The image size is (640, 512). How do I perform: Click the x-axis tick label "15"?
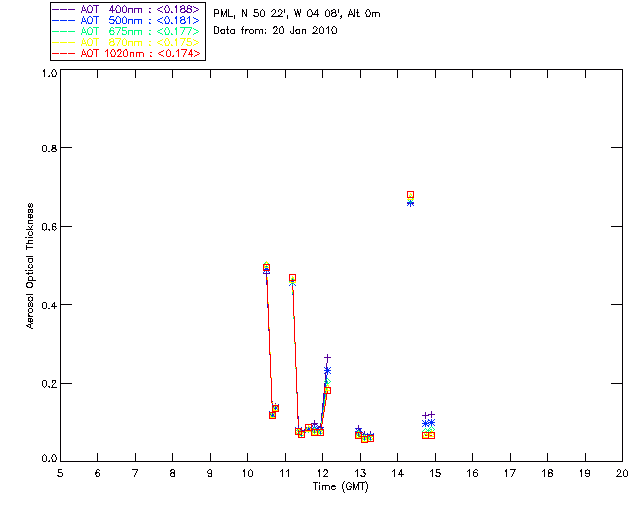click(x=435, y=473)
